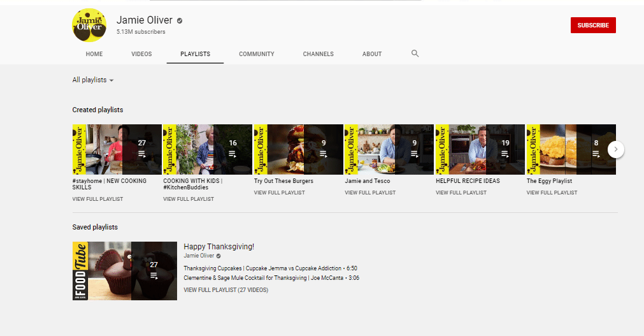
Task: Click the '5.13M subscribers' text
Action: point(141,32)
